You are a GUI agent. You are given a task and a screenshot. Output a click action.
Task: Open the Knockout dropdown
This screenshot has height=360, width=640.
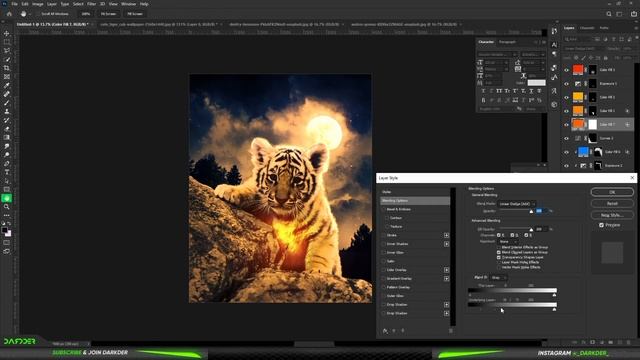tap(508, 242)
